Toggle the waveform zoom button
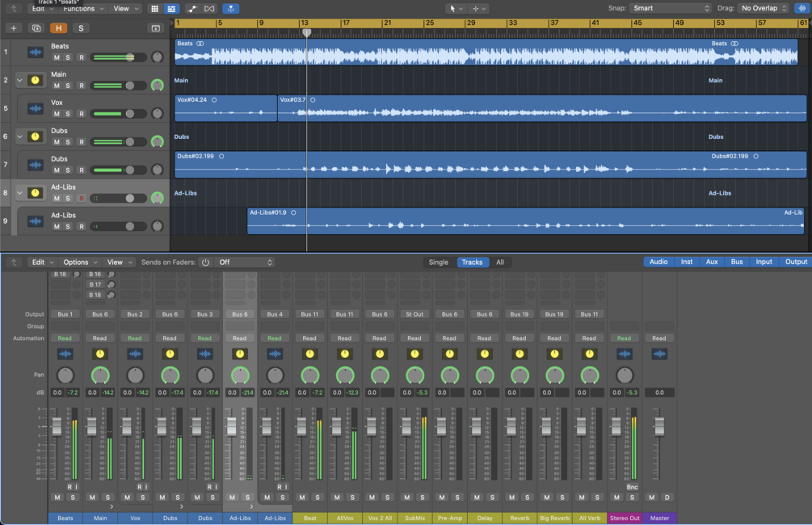This screenshot has height=525, width=812. coord(801,8)
